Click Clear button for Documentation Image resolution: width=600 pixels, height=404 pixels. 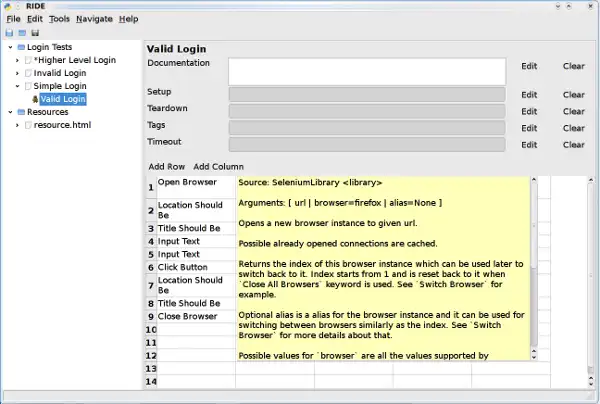click(x=574, y=66)
